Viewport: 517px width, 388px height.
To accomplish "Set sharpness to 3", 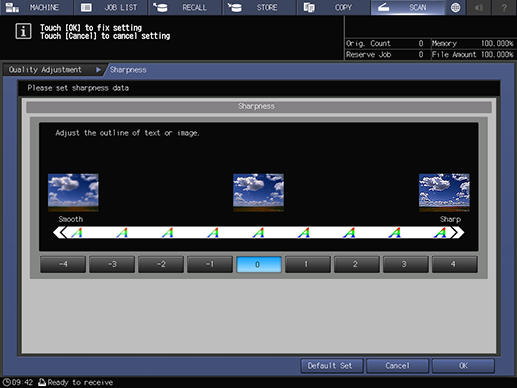I will point(406,264).
